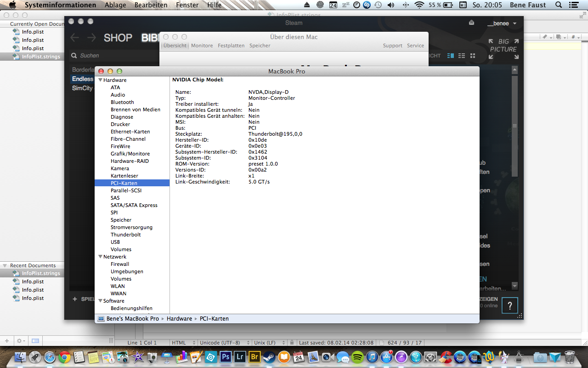Add a document with the plus button
Viewport: 588px width, 368px height.
7,341
